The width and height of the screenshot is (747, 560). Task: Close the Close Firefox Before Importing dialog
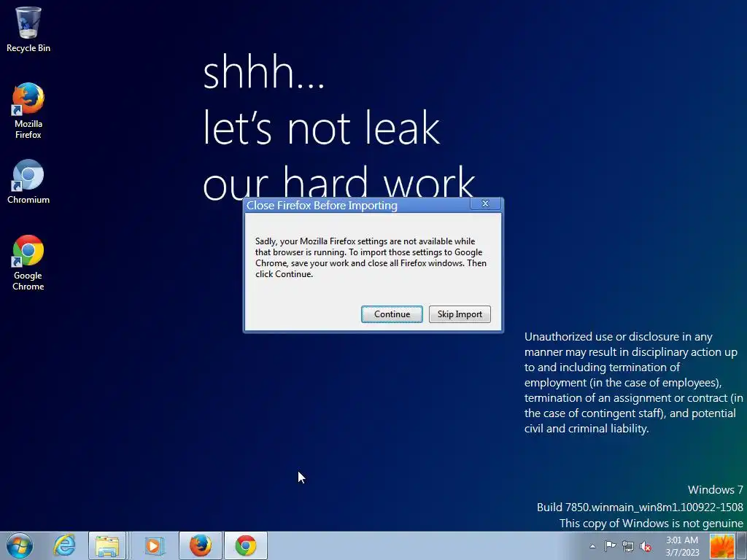(485, 204)
